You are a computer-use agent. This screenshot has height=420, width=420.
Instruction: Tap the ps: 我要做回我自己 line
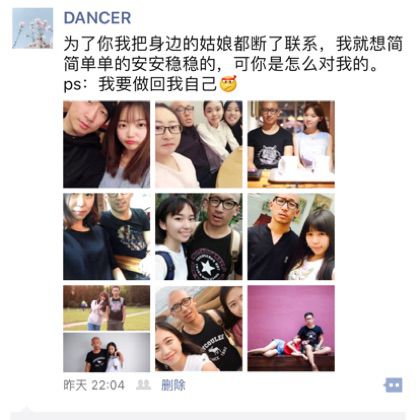pyautogui.click(x=151, y=84)
